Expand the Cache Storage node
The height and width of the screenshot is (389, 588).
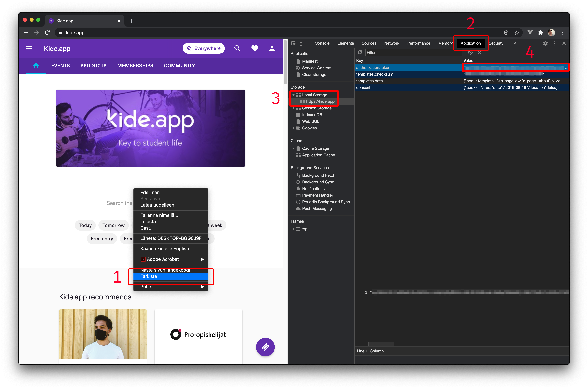(x=293, y=149)
